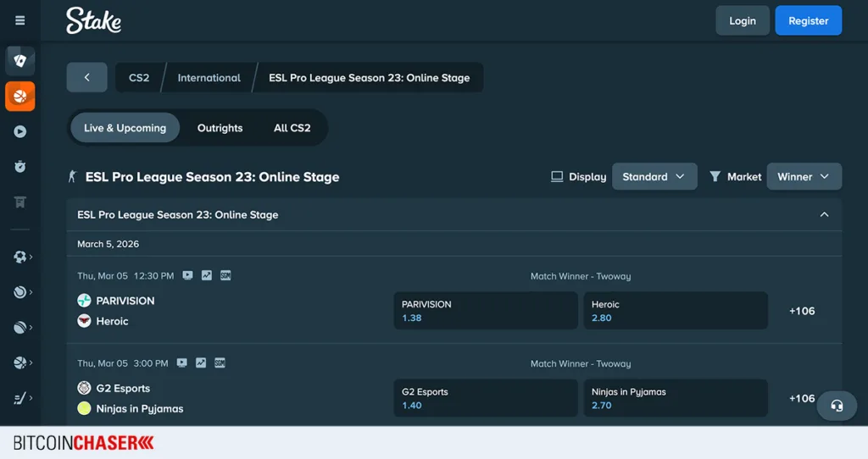Open the Casino section cards icon
The image size is (868, 459).
tap(20, 61)
